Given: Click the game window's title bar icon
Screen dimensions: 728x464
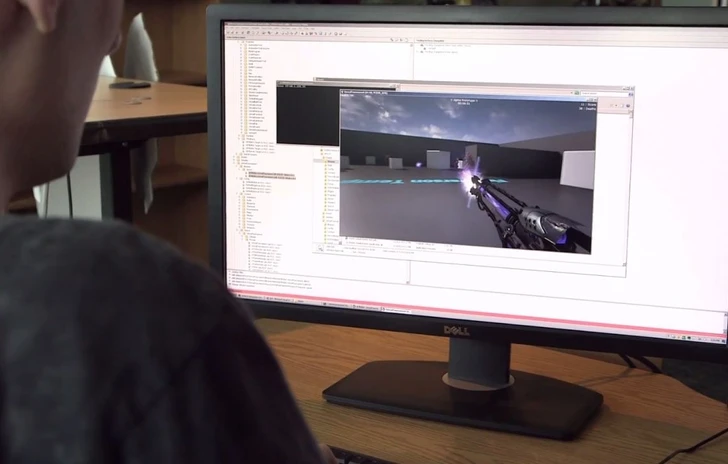Looking at the screenshot, I should (343, 91).
